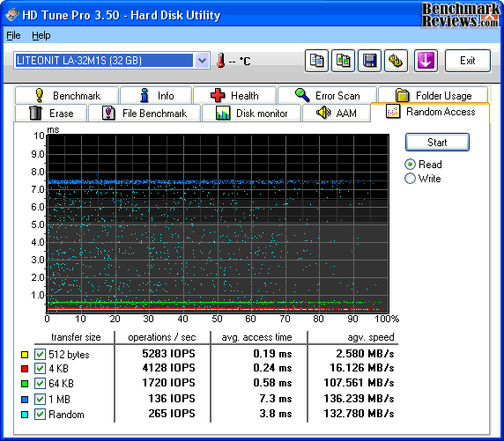Click the magnifier Error Scan icon
Screen dimensions: 504x441
[x=302, y=95]
